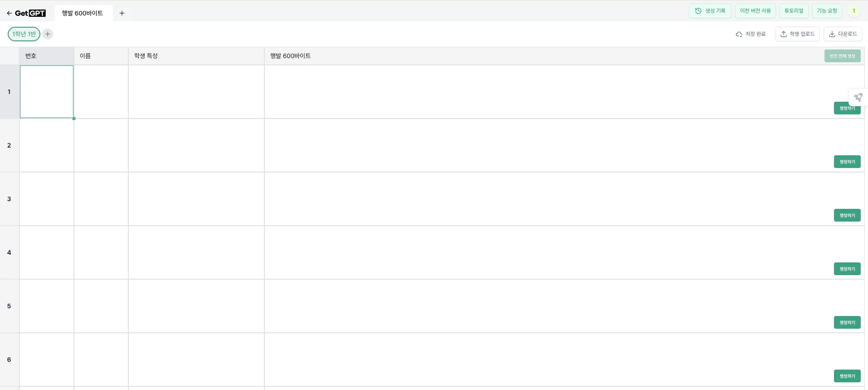
Task: Click the megaphone icon on the right edge
Action: click(858, 97)
